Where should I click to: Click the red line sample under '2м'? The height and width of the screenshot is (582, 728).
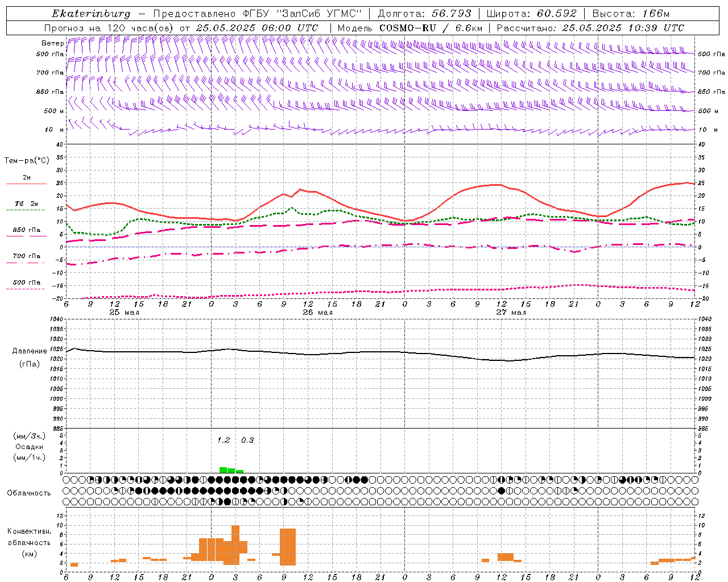pos(26,184)
